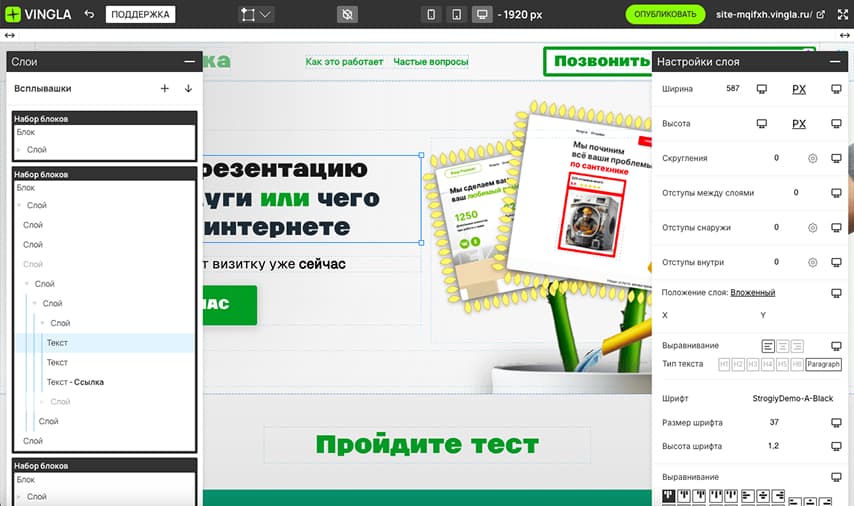854x506 pixels.
Task: Enter fullscreen using the expand icon
Action: coord(840,15)
